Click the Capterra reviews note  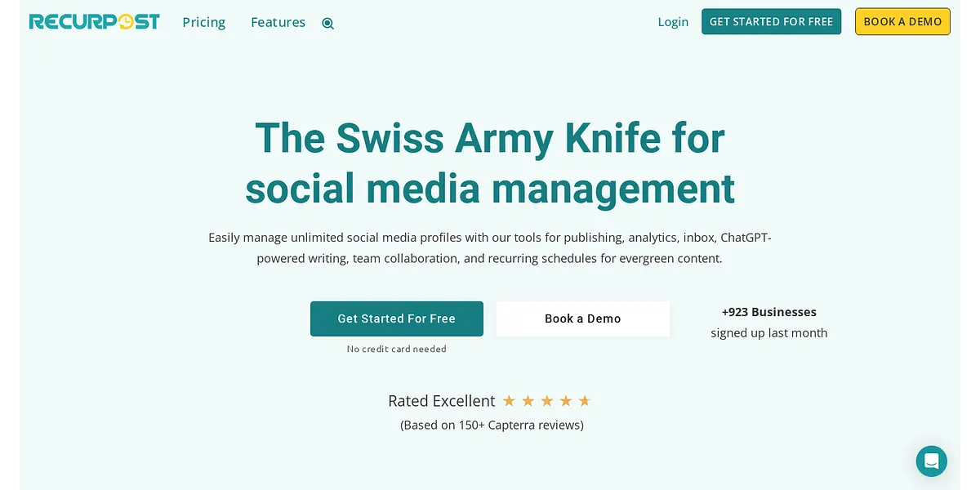(492, 425)
